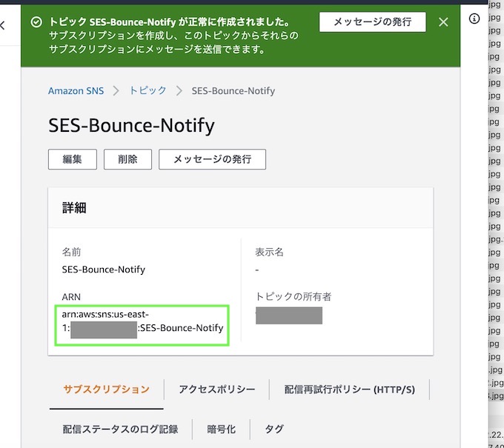504x448 pixels.
Task: Go to Amazon SNS breadcrumb link
Action: (x=76, y=91)
